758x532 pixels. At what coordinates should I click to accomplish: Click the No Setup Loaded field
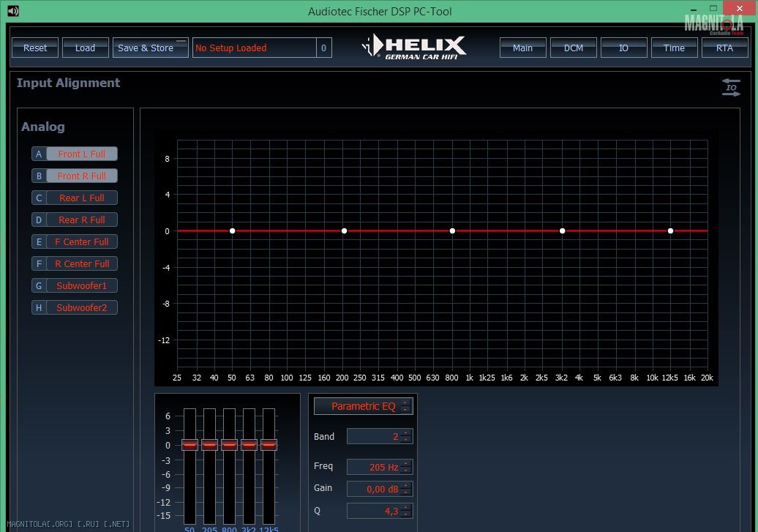[x=255, y=48]
